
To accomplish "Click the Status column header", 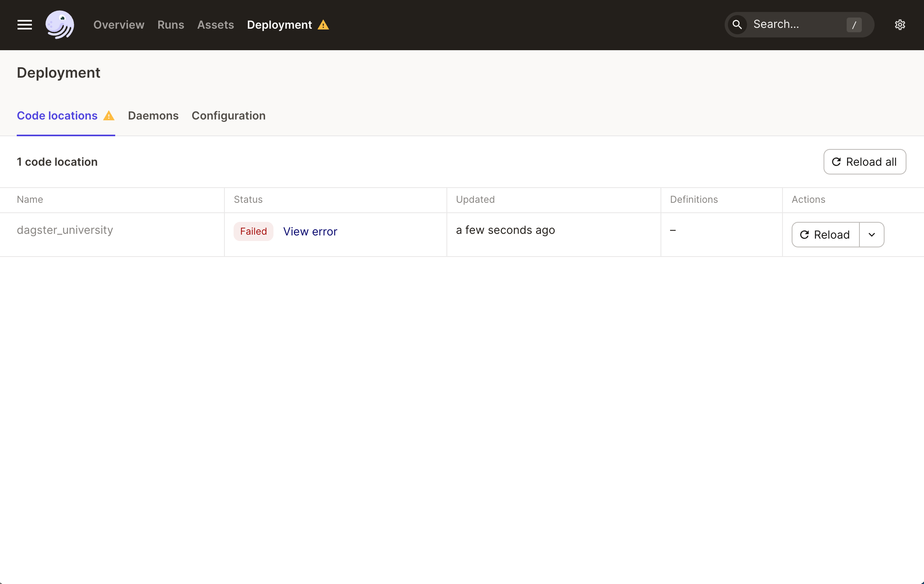I will 248,200.
